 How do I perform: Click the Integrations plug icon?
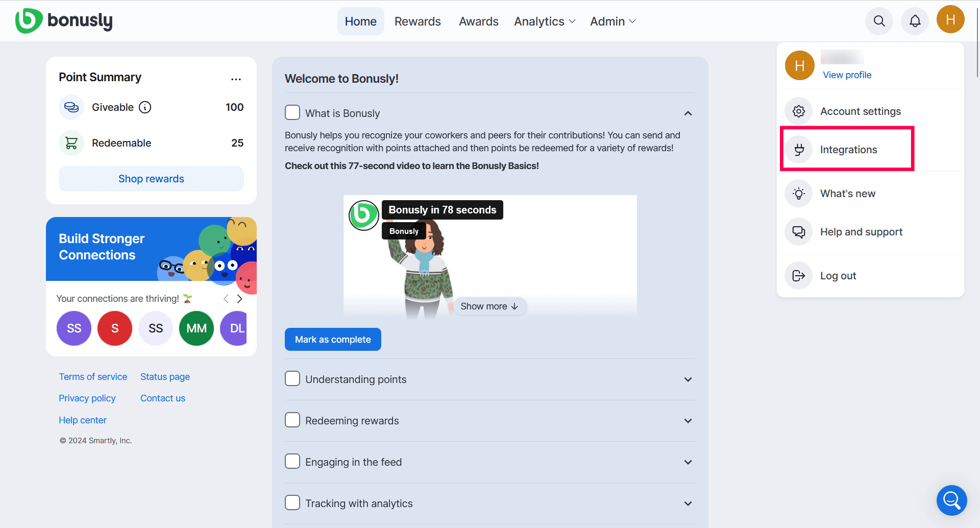(799, 150)
